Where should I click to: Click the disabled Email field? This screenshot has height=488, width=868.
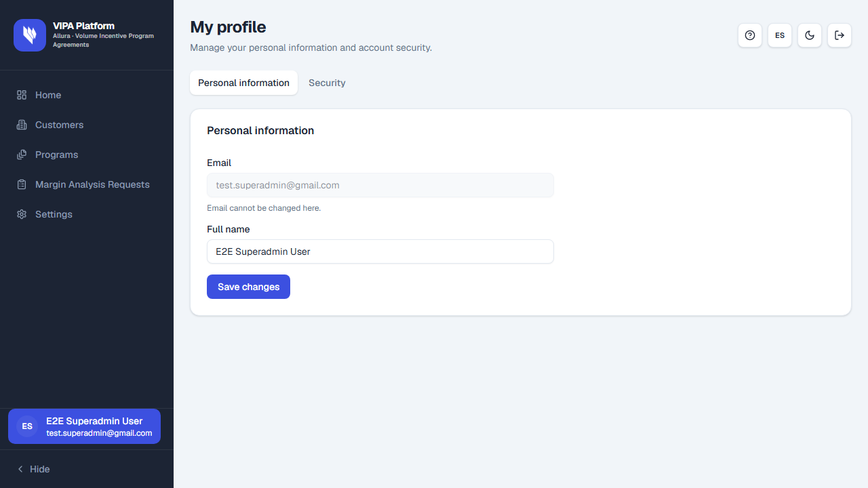tap(380, 185)
